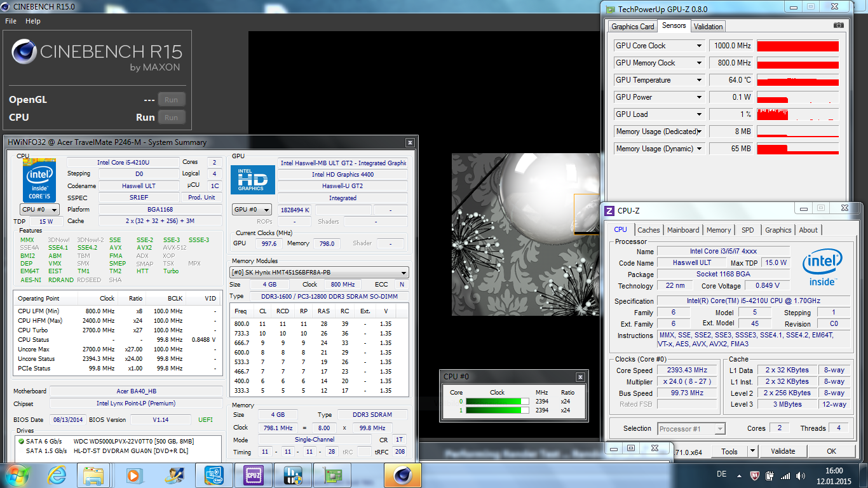
Task: Click Run button next to OpenGL
Action: (171, 100)
